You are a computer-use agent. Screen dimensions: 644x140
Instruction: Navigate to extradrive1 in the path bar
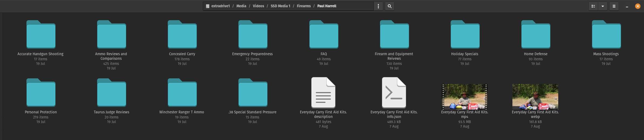pos(220,6)
